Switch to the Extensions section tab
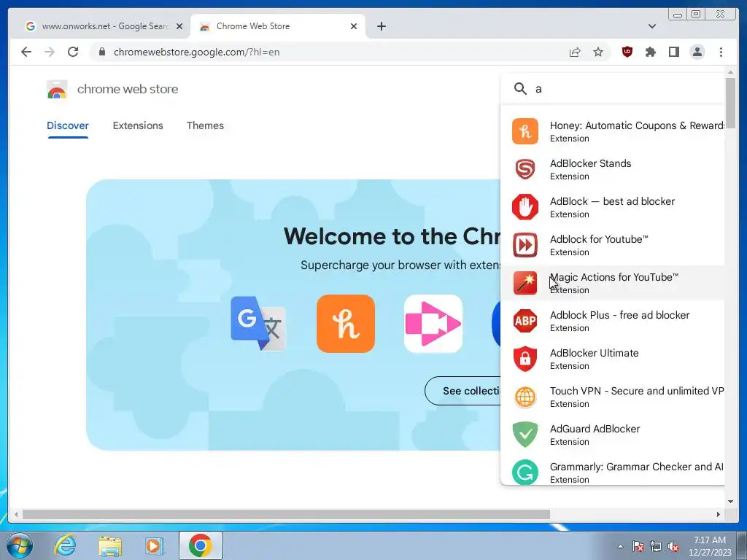This screenshot has width=747, height=560. (x=138, y=125)
